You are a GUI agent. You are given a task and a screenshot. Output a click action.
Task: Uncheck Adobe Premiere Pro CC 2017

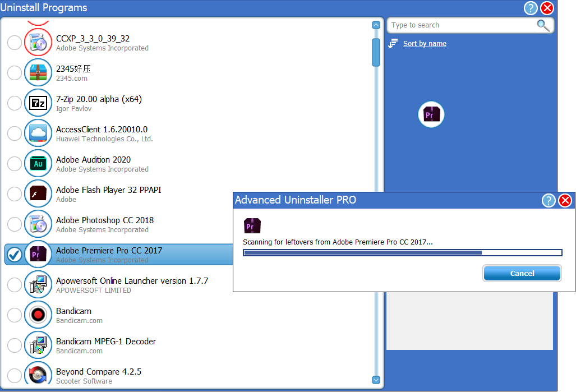click(15, 255)
